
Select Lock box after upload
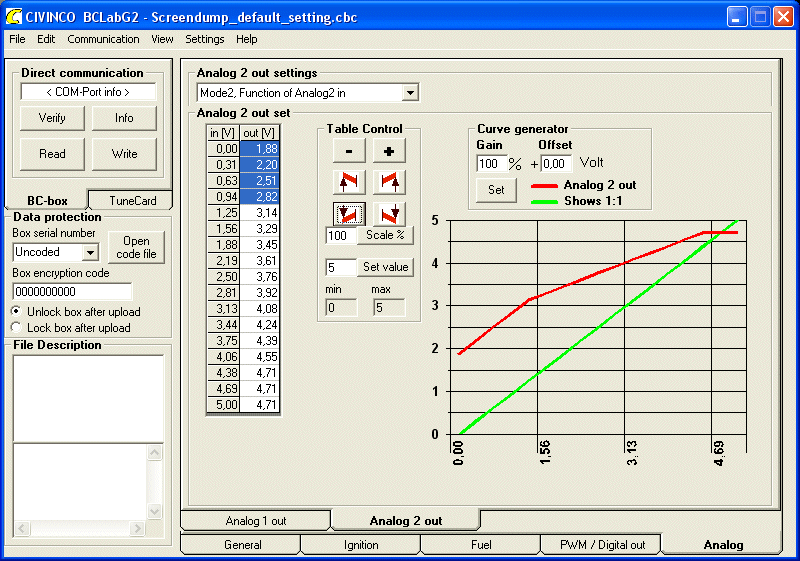(x=70, y=328)
